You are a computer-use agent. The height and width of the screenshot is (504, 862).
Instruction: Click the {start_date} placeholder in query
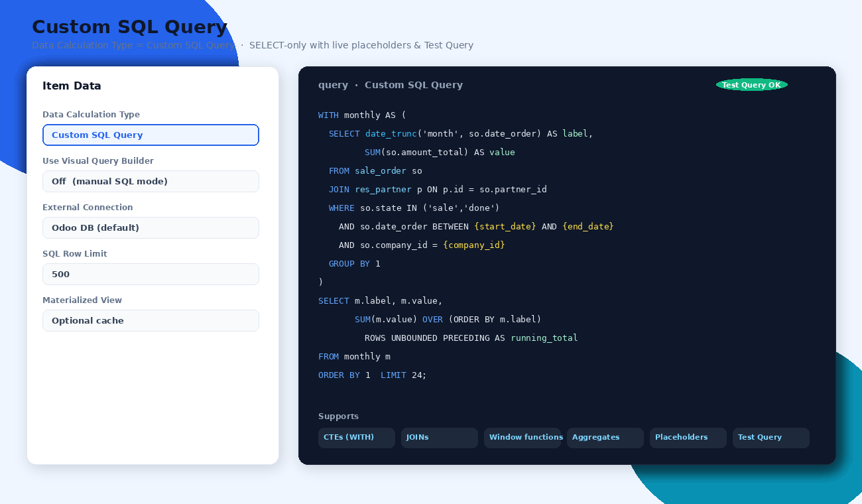[505, 227]
